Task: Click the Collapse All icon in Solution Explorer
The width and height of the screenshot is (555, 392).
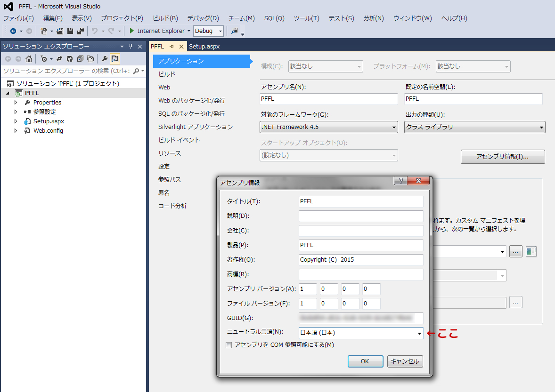Action: tap(80, 59)
